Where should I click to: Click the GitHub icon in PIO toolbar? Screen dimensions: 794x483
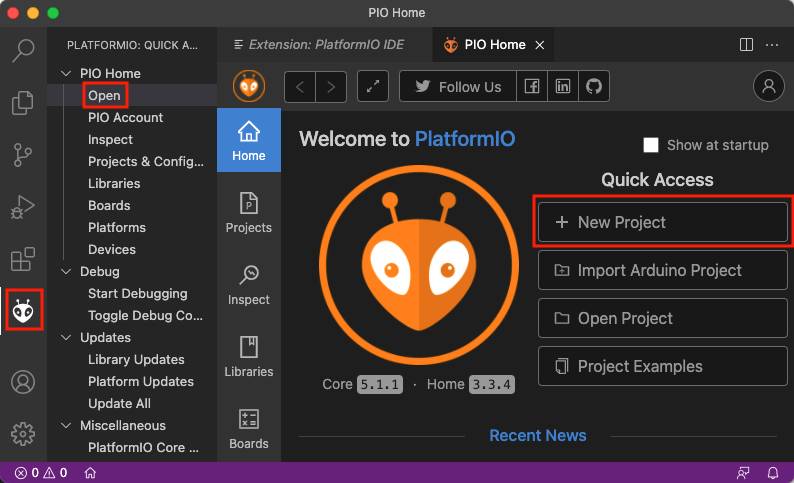click(594, 87)
